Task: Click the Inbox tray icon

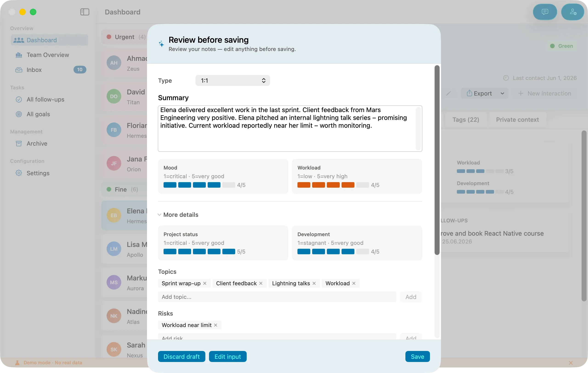Action: coord(19,70)
